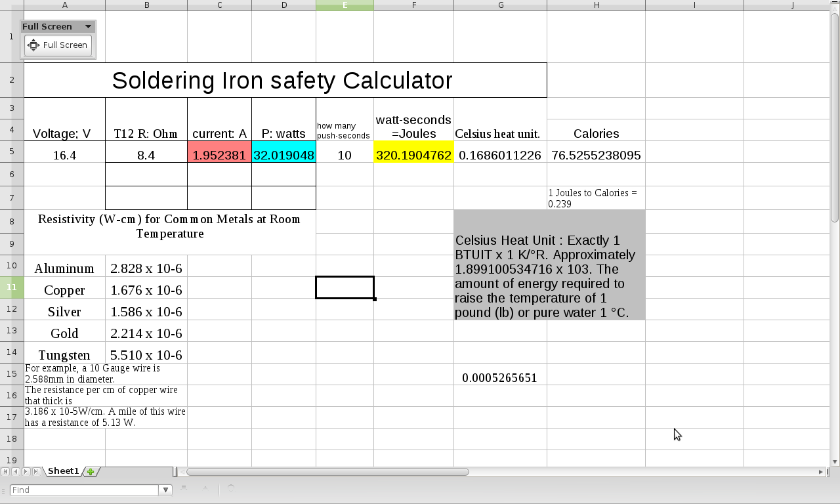Select row 18 header

12,439
